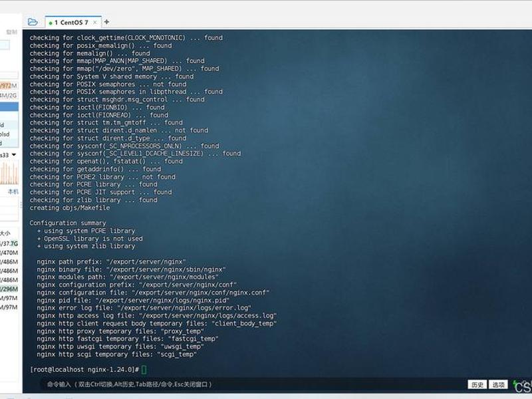This screenshot has width=532, height=399.
Task: Click the 大小 column header
Action: tap(5, 233)
